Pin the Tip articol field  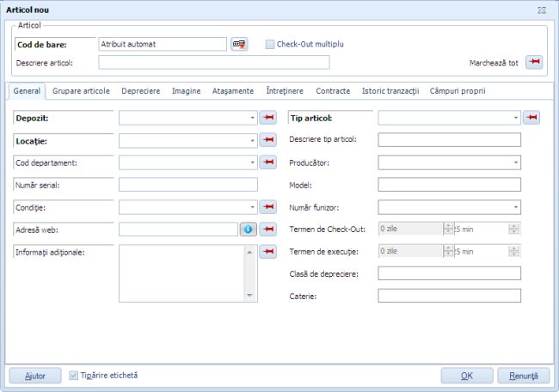[531, 118]
